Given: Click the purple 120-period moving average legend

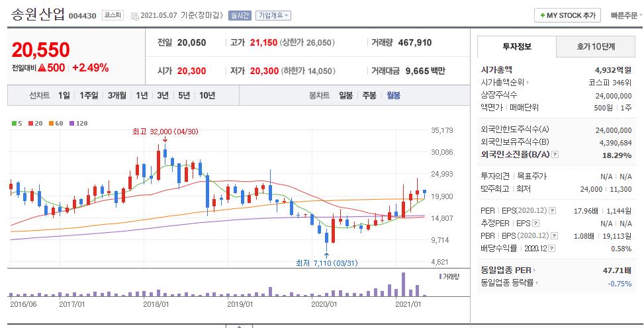Looking at the screenshot, I should click(x=79, y=123).
